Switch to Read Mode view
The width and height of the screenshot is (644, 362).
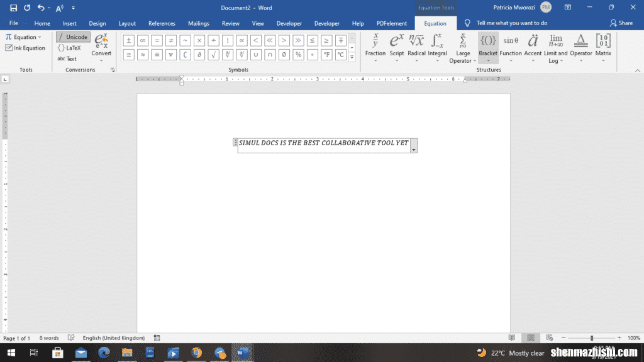point(512,337)
